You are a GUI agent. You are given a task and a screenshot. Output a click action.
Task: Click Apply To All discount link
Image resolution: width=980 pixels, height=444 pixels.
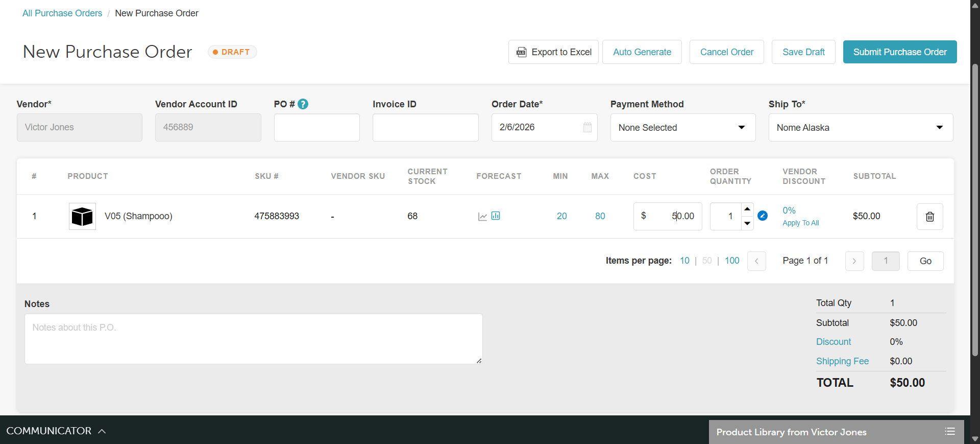click(x=800, y=223)
